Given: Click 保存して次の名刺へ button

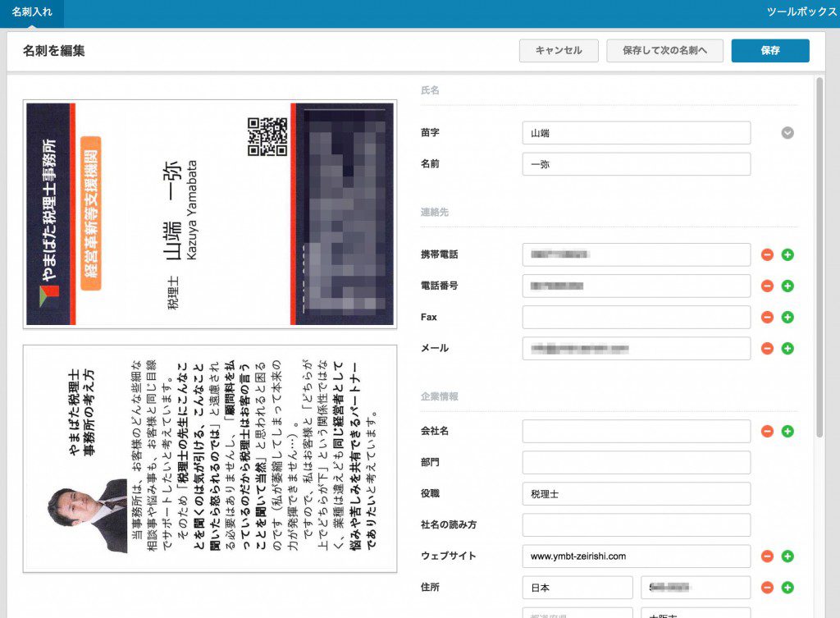Looking at the screenshot, I should point(664,50).
